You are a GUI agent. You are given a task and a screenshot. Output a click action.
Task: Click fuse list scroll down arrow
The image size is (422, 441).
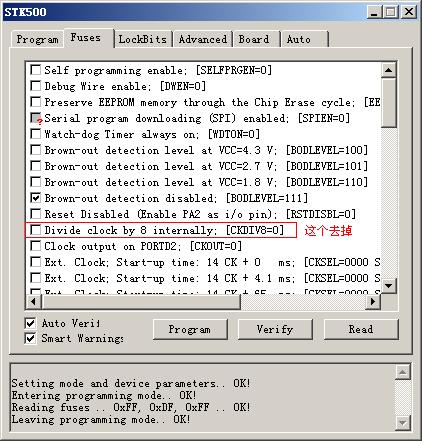[388, 286]
